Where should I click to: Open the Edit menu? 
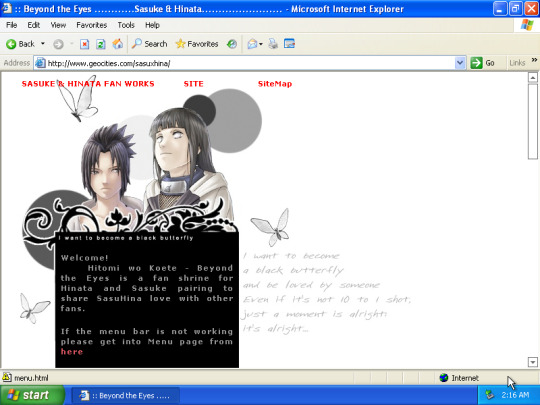click(34, 25)
